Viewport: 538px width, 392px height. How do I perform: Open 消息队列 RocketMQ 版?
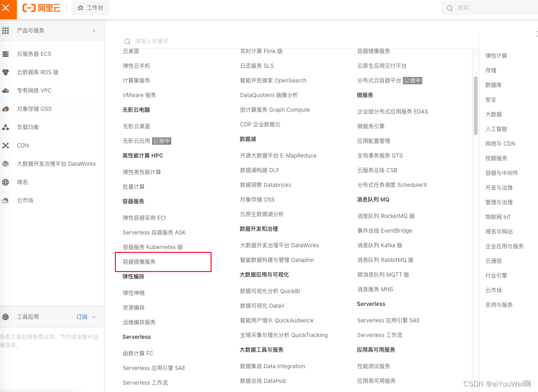coord(386,216)
